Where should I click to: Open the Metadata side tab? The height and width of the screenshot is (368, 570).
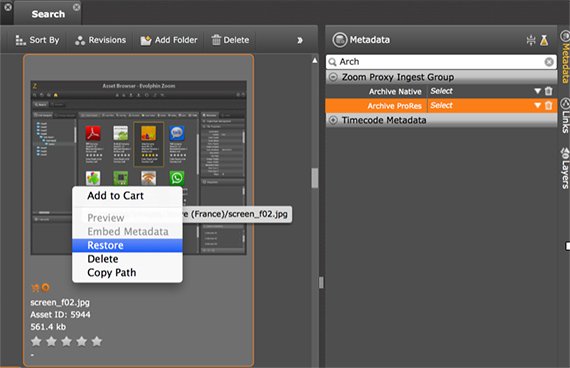[565, 57]
